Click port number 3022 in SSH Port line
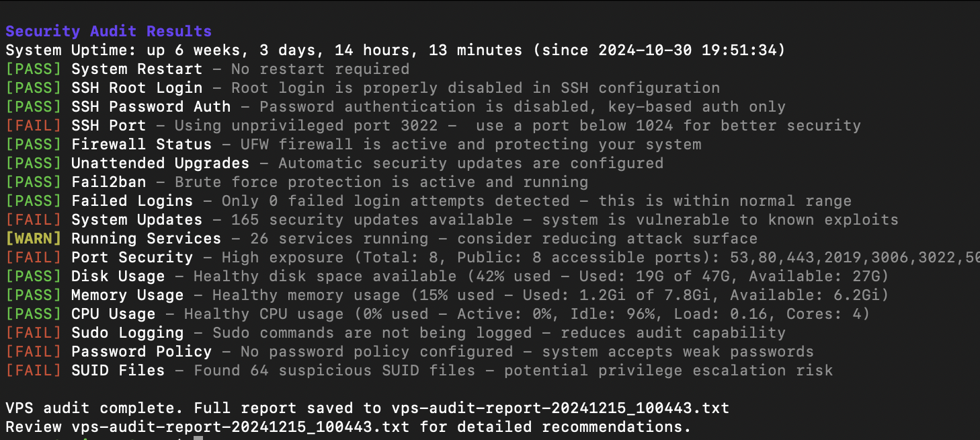Viewport: 980px width, 440px height. pyautogui.click(x=419, y=125)
